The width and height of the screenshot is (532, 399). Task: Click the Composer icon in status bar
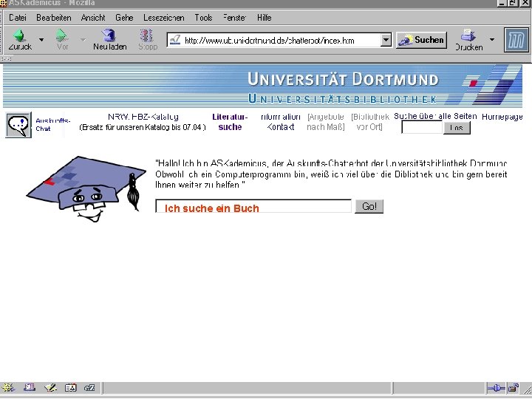pos(50,387)
